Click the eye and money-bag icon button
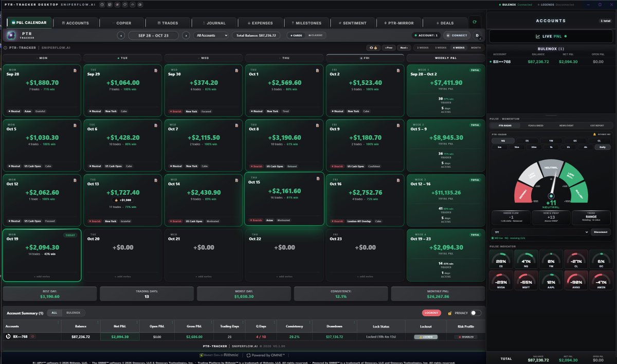The height and width of the screenshot is (364, 617). 374,47
